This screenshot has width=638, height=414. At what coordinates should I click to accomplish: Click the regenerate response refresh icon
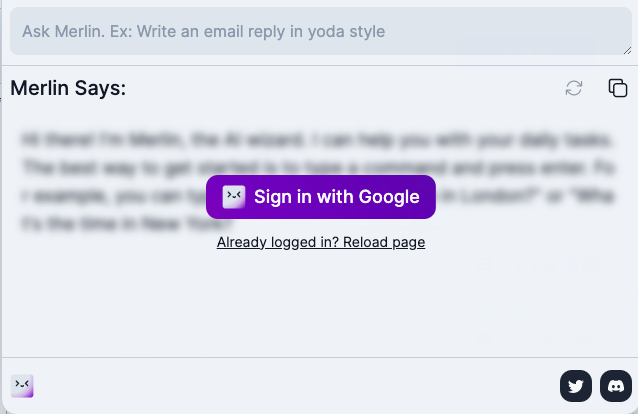[574, 88]
